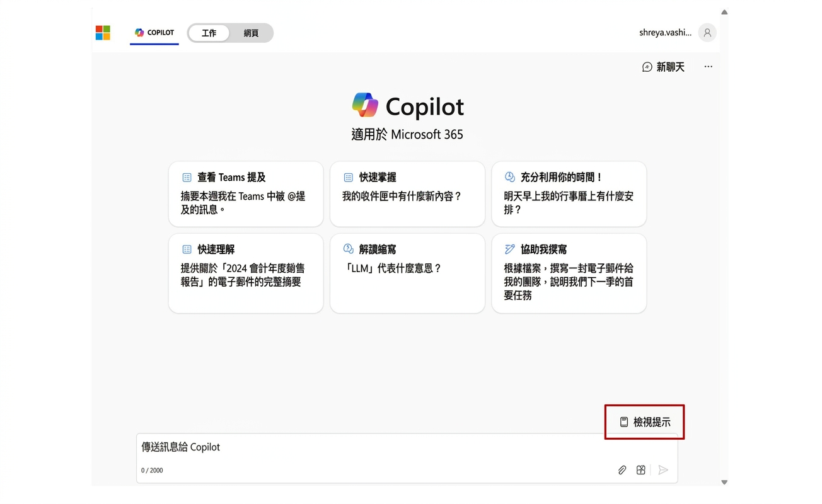Click the page scrollbar down arrow
The height and width of the screenshot is (504, 822).
coord(724,482)
